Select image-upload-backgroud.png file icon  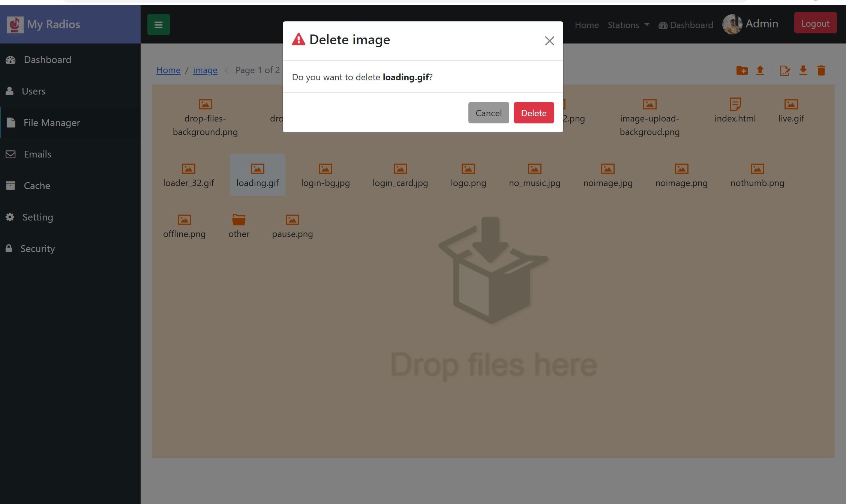pyautogui.click(x=649, y=104)
